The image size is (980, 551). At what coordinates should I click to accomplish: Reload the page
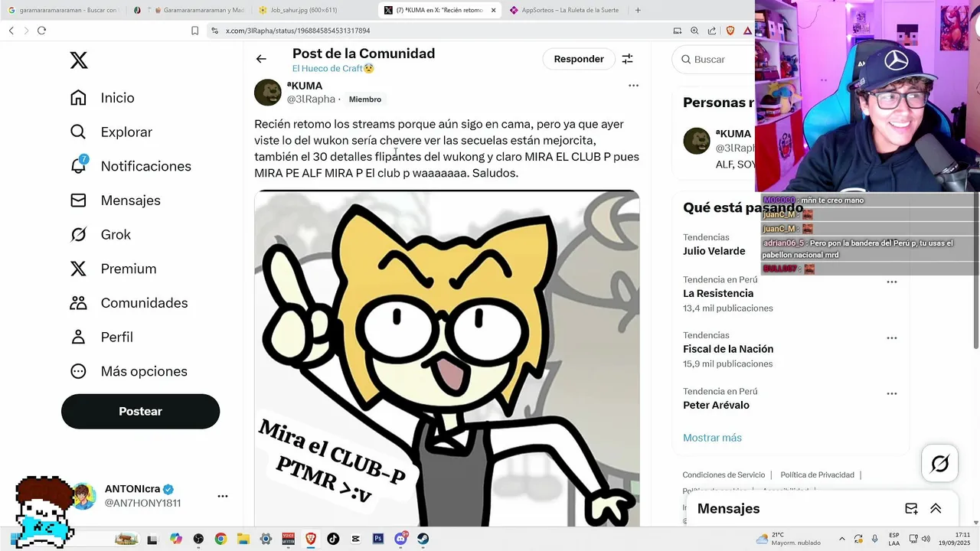pos(41,31)
